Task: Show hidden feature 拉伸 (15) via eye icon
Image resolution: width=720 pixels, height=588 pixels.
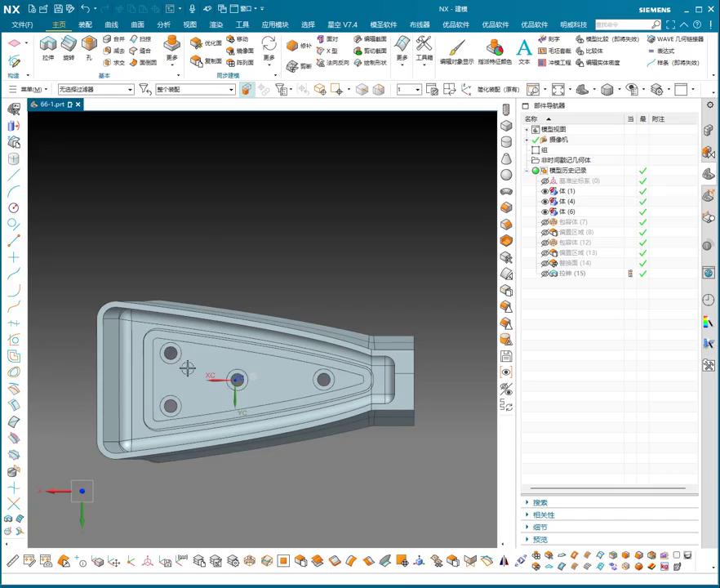Action: coord(545,274)
